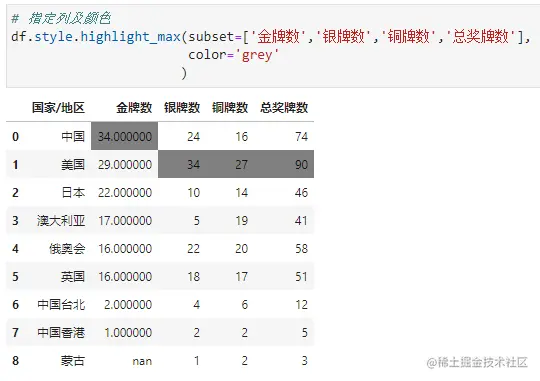Click the country cell 澳大利亚
Viewport: 540px width, 381px height.
click(x=61, y=220)
